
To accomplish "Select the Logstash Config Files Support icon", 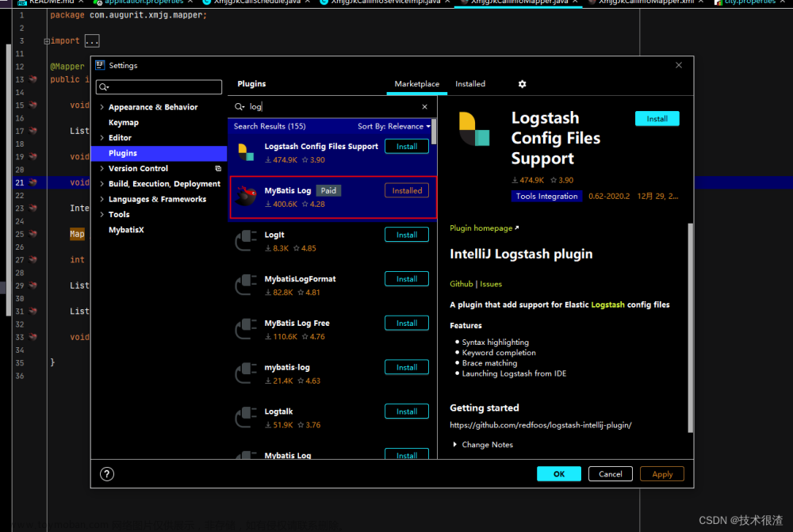I will coord(247,152).
